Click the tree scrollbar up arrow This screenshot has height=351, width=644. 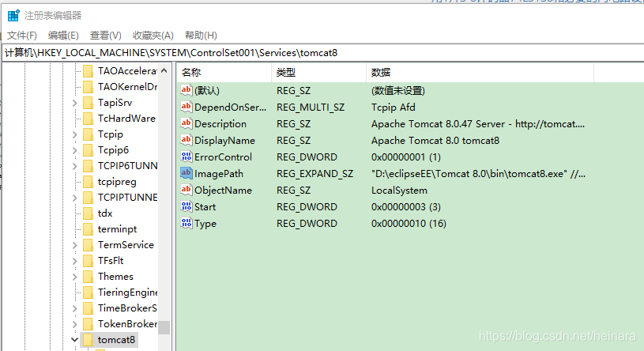pos(164,70)
